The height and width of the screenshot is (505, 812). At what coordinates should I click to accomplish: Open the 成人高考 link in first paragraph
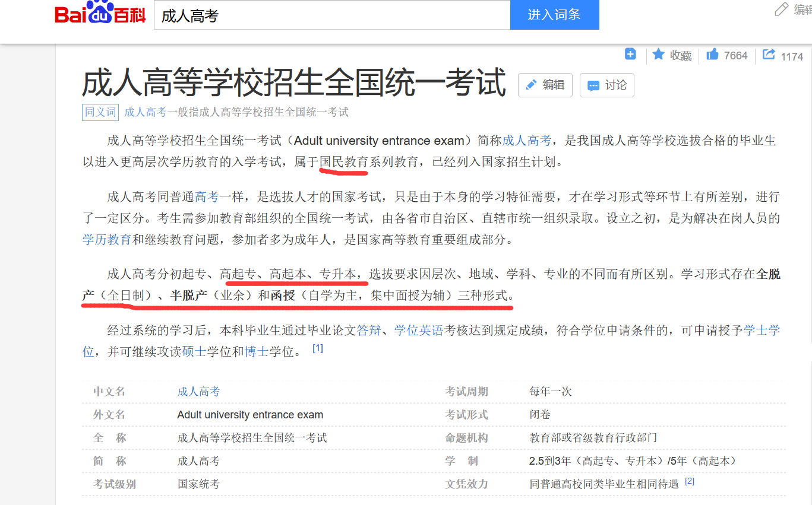click(527, 141)
